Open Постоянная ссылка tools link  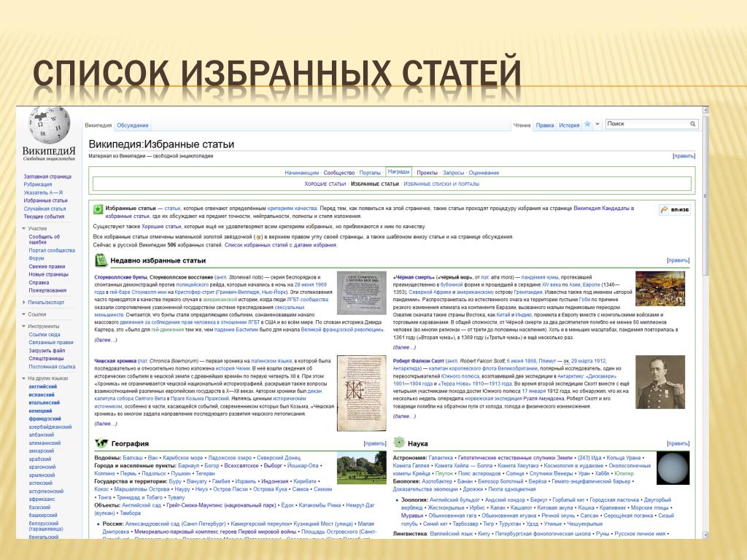pos(52,366)
